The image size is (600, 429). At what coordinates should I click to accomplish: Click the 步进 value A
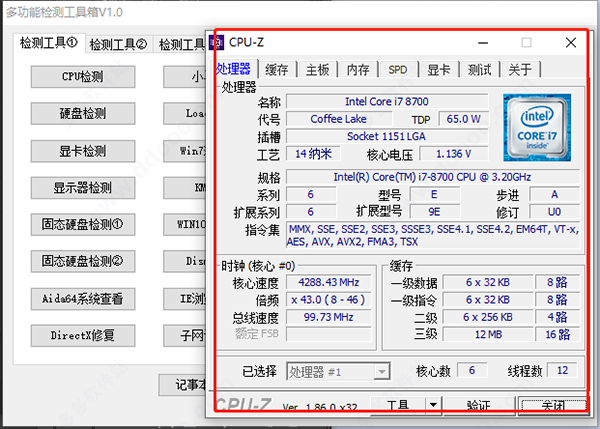click(x=554, y=194)
